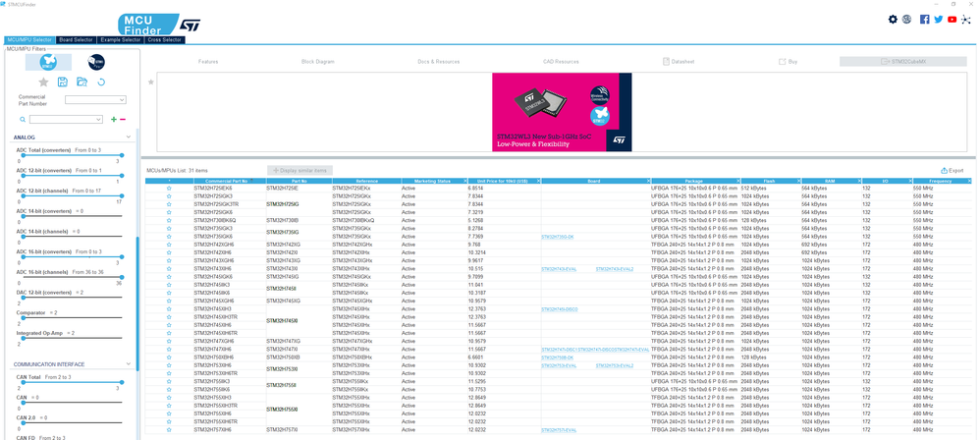Favorite the STM32H757XIH6 row star
This screenshot has width=980, height=440.
click(x=169, y=430)
